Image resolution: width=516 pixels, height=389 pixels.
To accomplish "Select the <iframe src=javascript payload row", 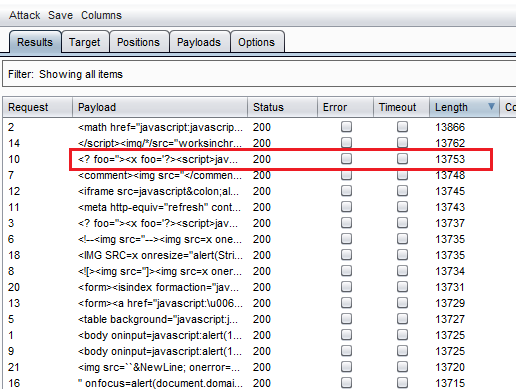I will pyautogui.click(x=158, y=191).
